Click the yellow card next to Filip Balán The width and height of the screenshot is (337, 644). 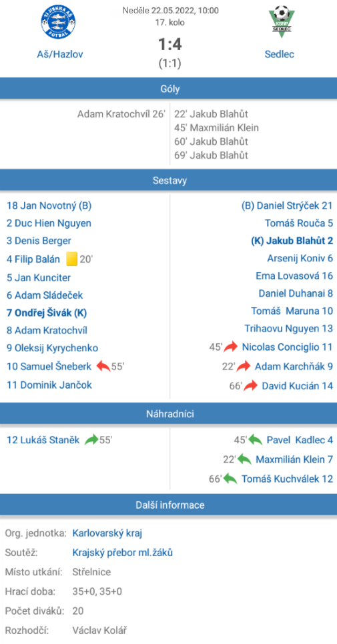[x=71, y=259]
